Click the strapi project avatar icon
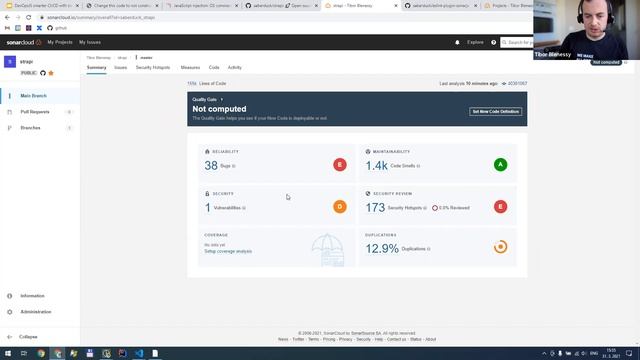This screenshot has height=360, width=640. point(10,62)
